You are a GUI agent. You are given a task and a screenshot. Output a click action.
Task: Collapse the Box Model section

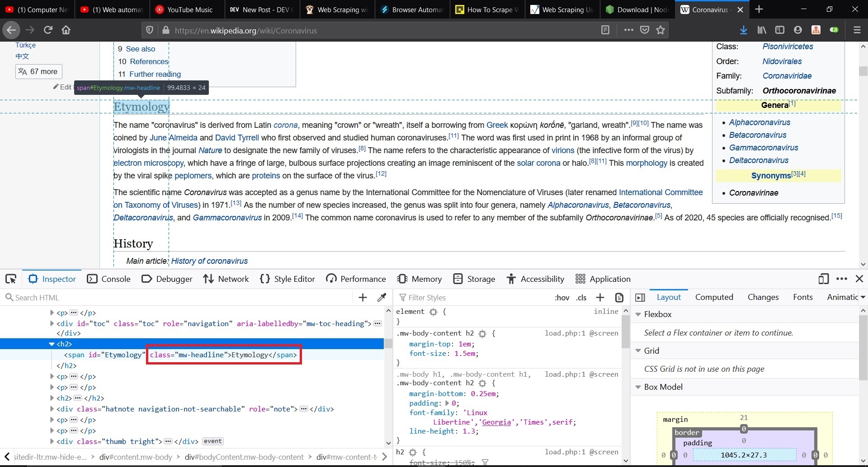[638, 387]
